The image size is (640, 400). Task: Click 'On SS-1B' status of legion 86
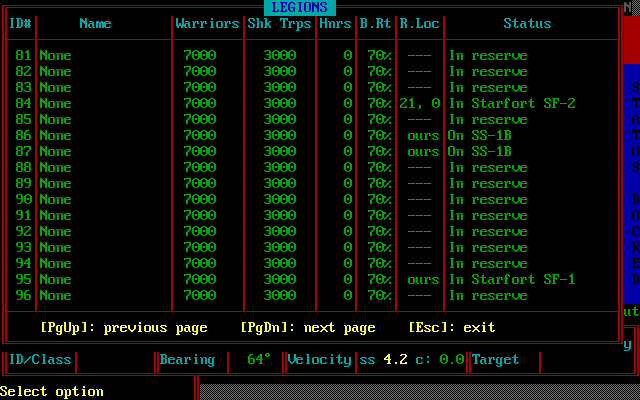click(x=480, y=136)
